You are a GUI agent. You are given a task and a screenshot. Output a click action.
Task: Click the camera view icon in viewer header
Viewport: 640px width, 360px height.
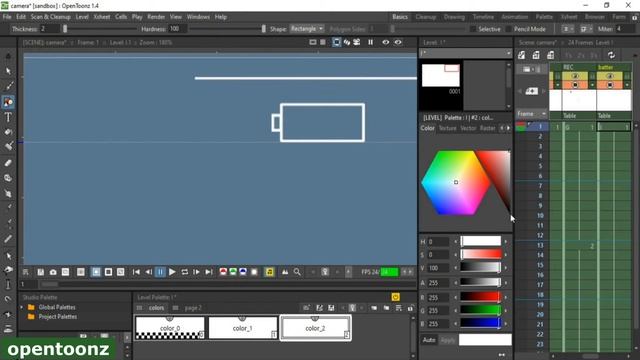(x=357, y=42)
